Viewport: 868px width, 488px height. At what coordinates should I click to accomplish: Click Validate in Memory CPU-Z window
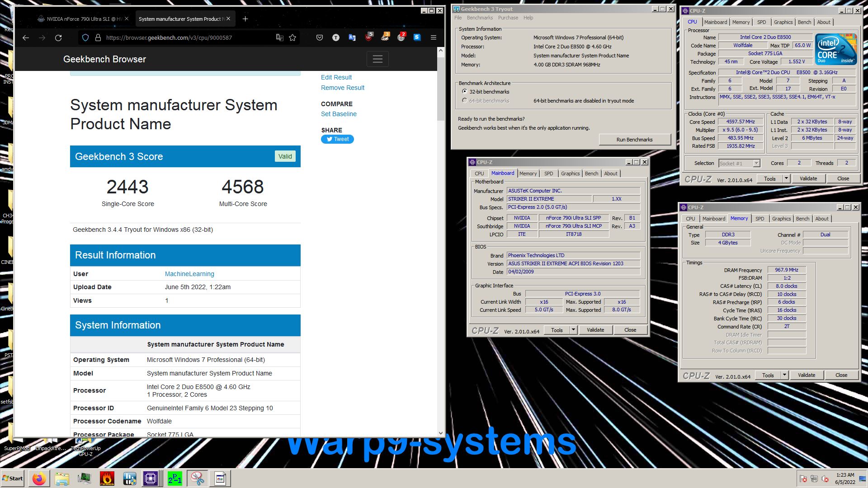(x=806, y=375)
